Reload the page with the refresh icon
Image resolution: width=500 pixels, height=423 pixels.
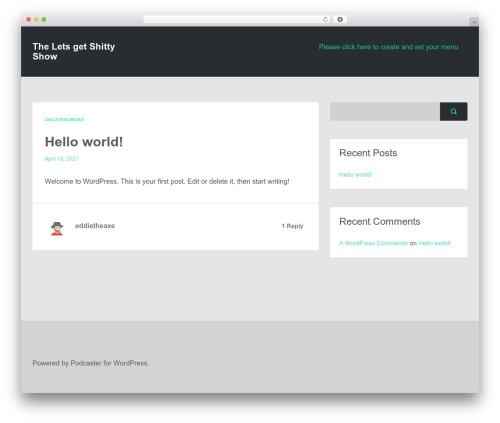click(x=325, y=19)
